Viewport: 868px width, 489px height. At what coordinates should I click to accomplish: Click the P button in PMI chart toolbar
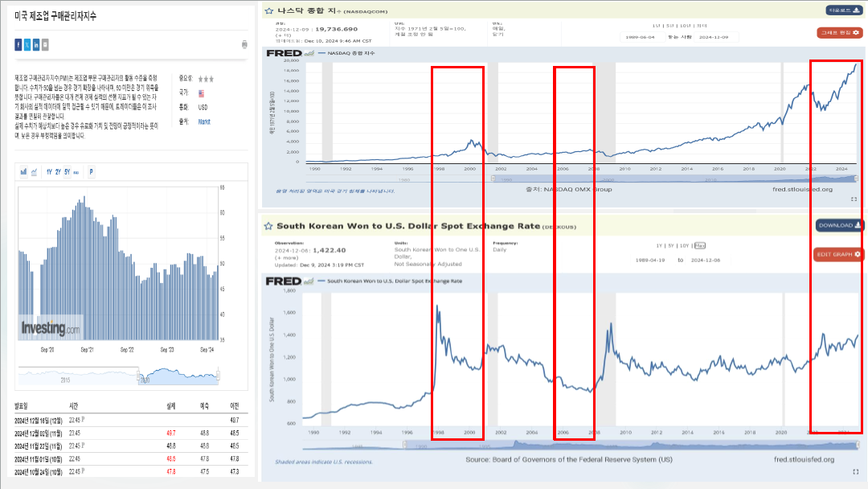92,172
